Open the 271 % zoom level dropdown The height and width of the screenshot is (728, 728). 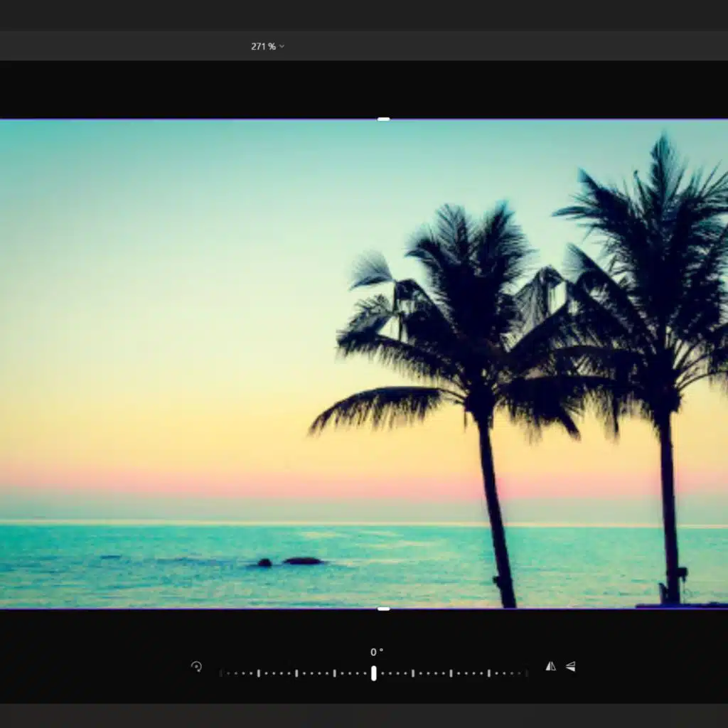267,46
